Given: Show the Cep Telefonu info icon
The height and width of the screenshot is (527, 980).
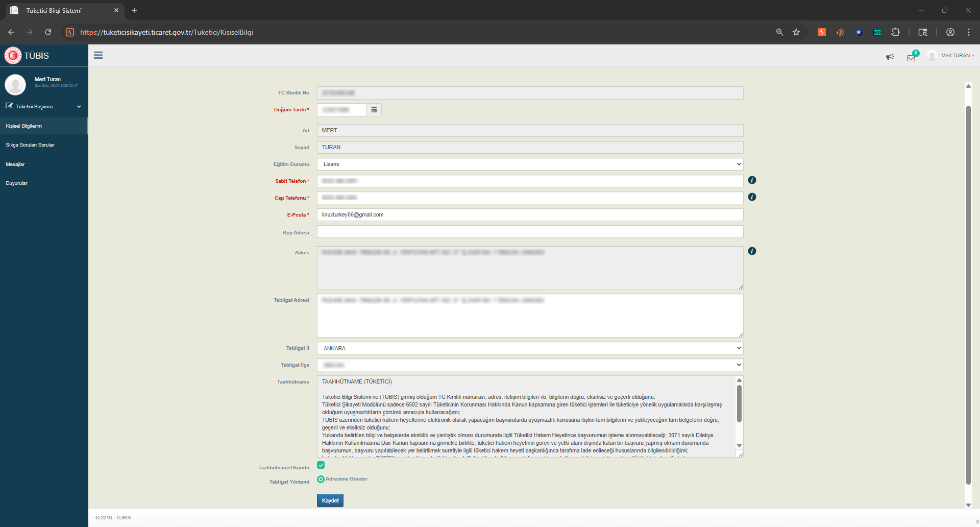Looking at the screenshot, I should [752, 197].
